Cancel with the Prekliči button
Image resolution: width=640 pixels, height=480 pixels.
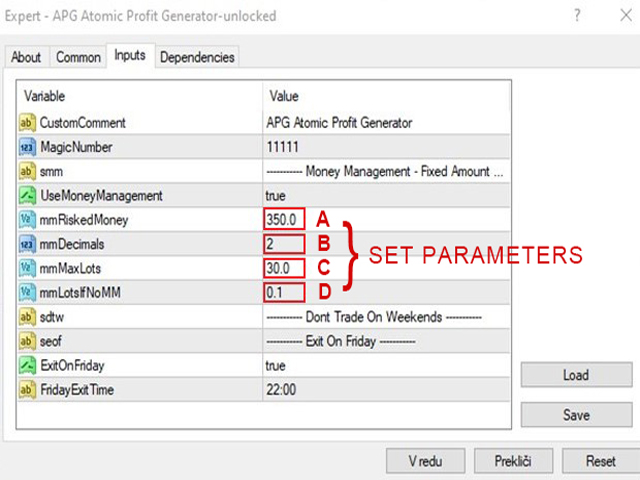[x=513, y=461]
